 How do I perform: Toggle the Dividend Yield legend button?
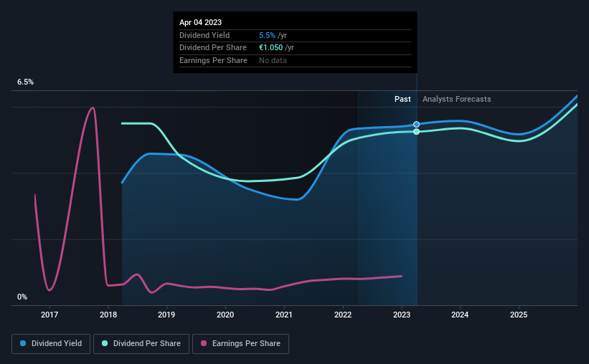tap(51, 344)
